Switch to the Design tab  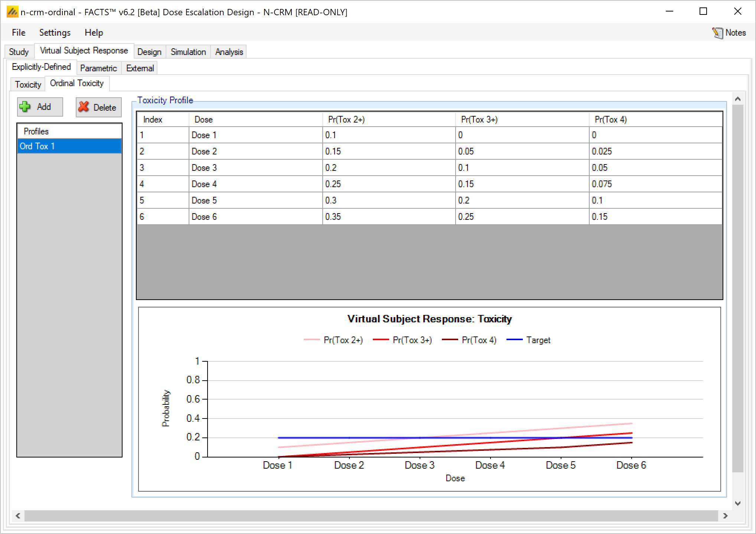[x=149, y=52]
